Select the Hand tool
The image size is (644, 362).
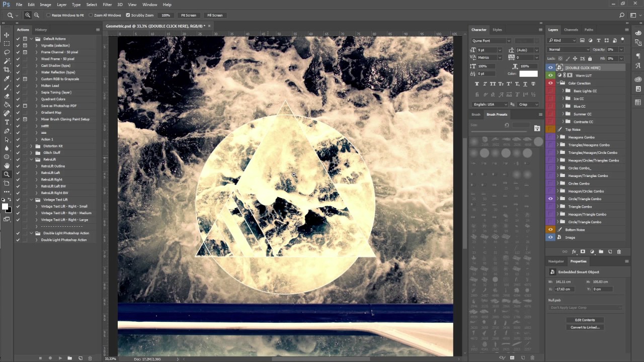point(7,165)
